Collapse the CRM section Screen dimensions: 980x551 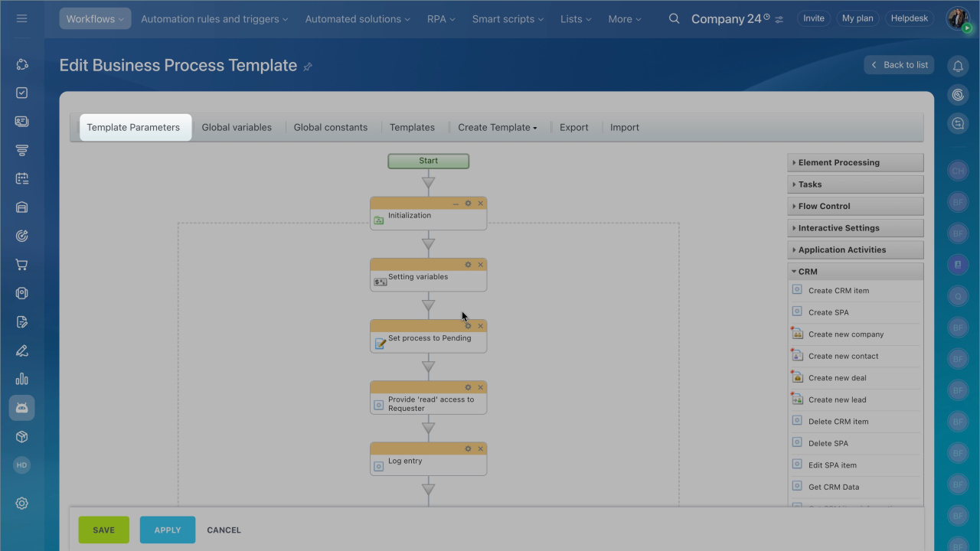[x=855, y=272]
